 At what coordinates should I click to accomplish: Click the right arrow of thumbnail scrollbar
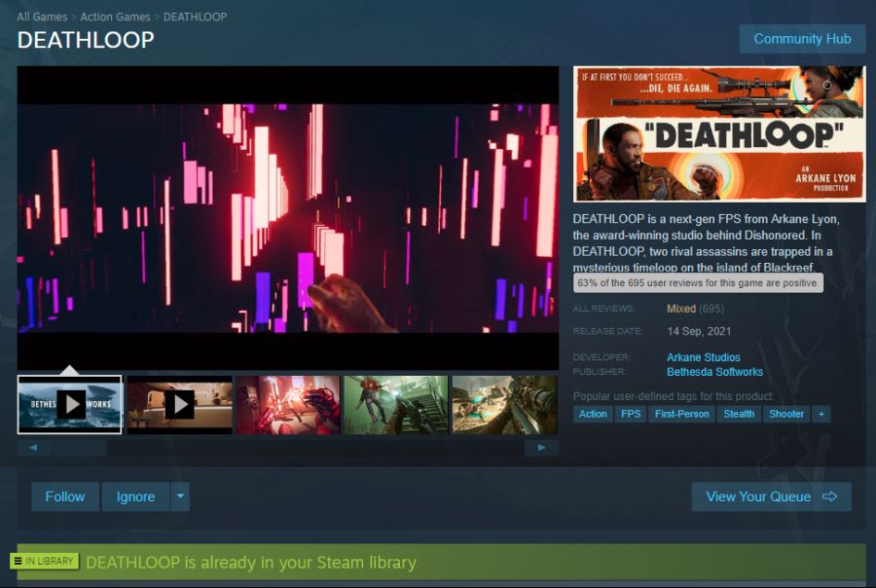(x=541, y=448)
